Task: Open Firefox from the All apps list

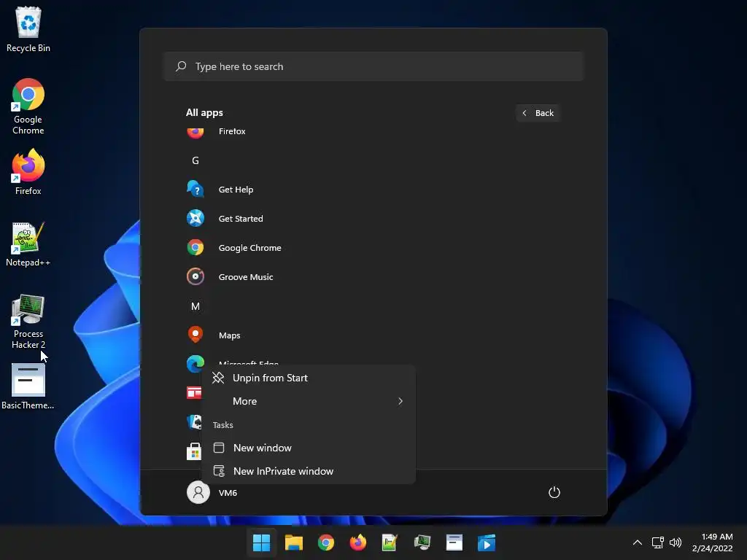Action: point(232,131)
